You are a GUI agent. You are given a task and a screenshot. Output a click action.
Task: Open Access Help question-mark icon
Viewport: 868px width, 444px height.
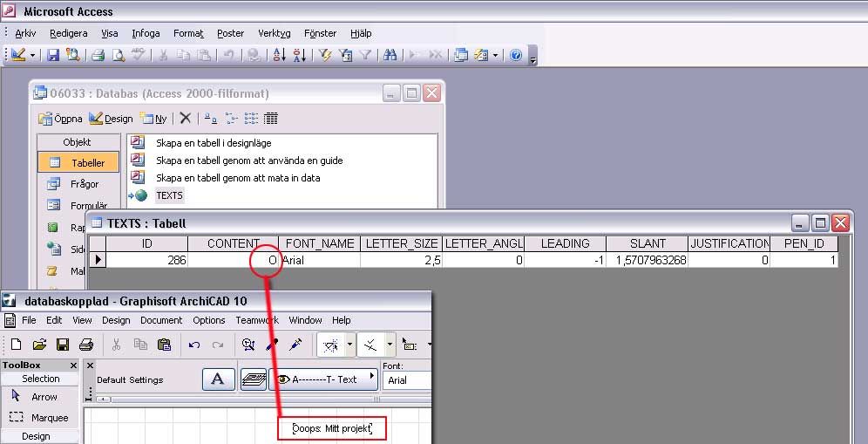516,55
